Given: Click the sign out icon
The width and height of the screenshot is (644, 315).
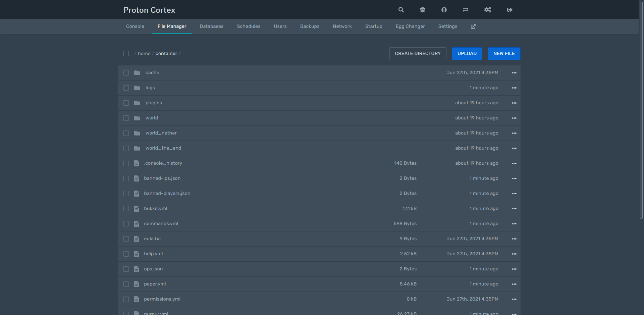Looking at the screenshot, I should [x=509, y=10].
